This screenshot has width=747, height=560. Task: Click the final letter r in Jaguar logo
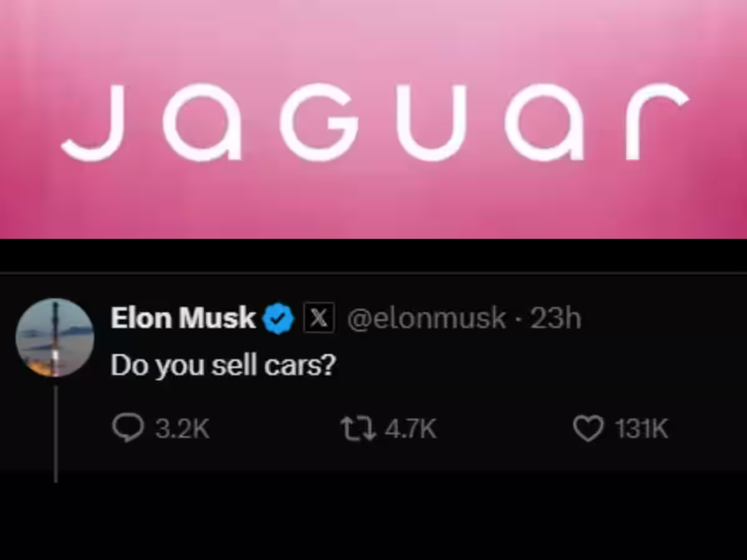tap(656, 122)
